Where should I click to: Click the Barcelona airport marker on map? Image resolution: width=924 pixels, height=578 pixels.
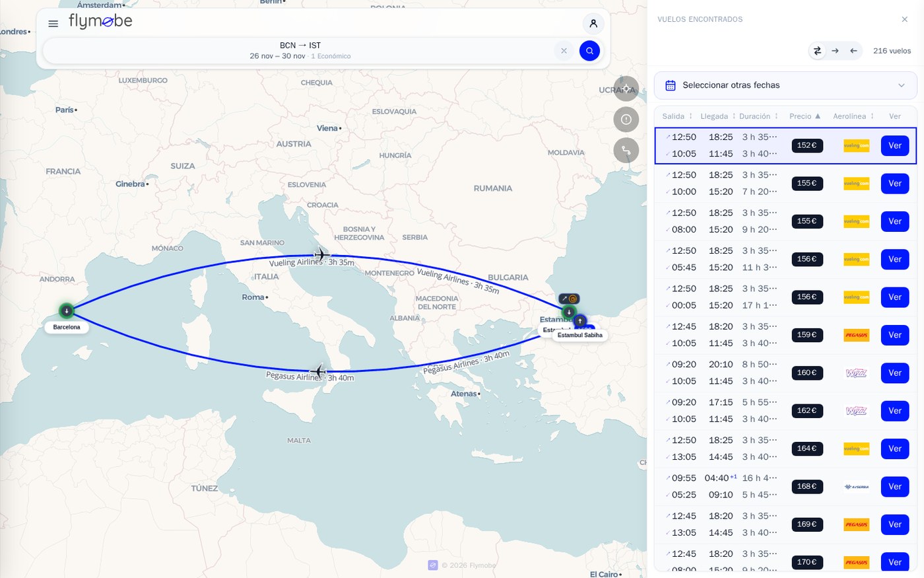click(x=67, y=310)
